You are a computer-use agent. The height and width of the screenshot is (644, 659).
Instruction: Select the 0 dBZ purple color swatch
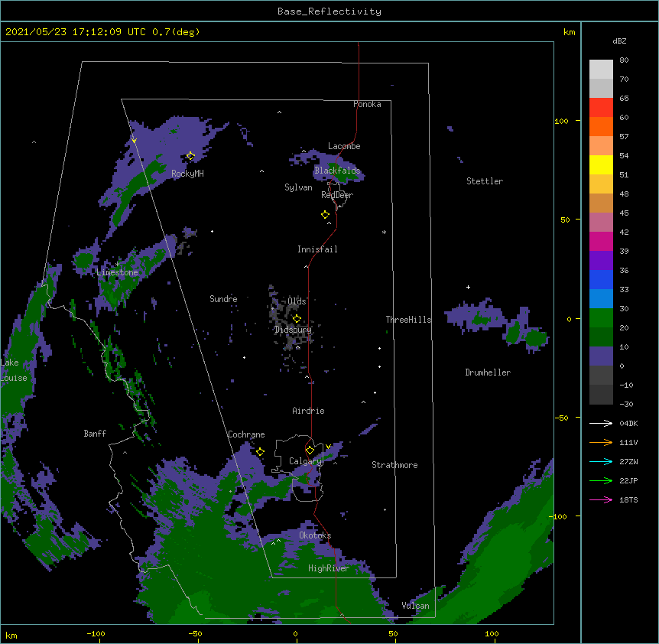coord(601,356)
